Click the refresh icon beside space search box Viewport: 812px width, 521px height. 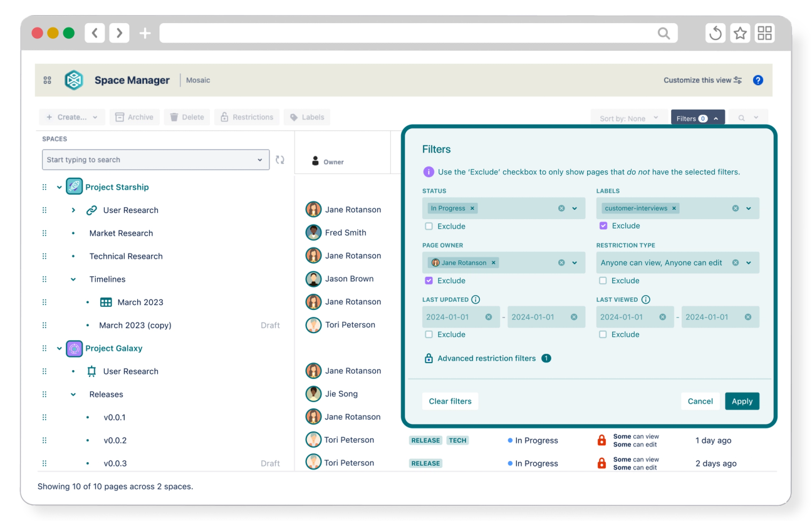pos(280,160)
